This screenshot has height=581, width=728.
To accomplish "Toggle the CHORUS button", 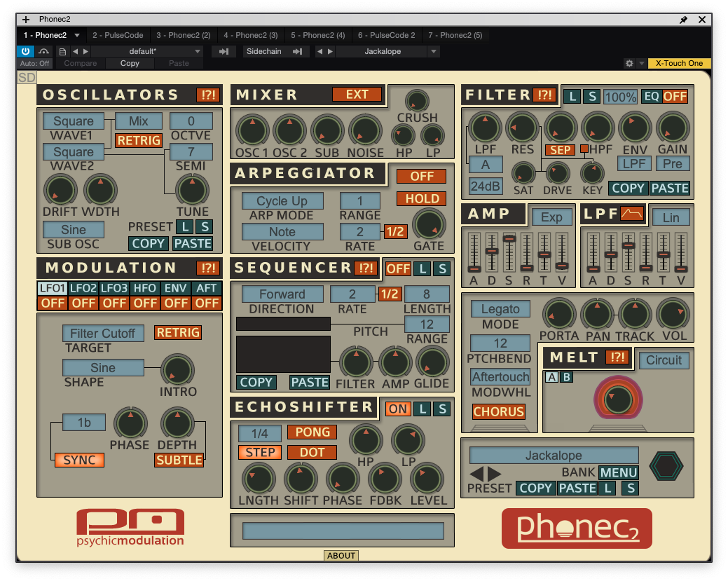I will [499, 411].
